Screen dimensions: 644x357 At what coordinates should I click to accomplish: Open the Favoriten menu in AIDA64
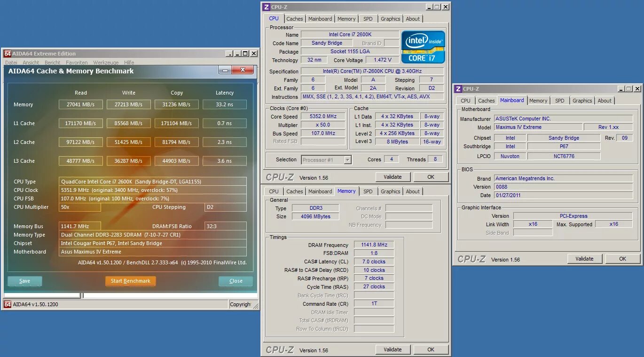pyautogui.click(x=77, y=63)
